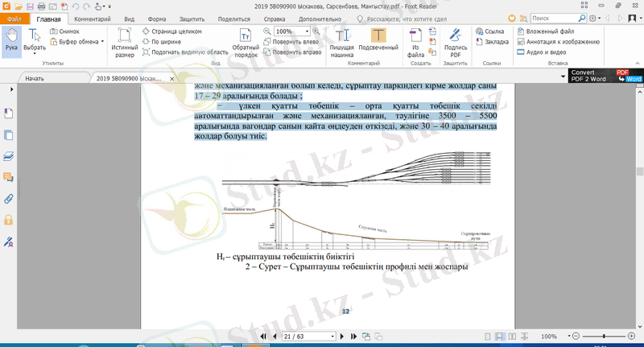
Task: Open the layers panel in the sidebar
Action: click(9, 155)
